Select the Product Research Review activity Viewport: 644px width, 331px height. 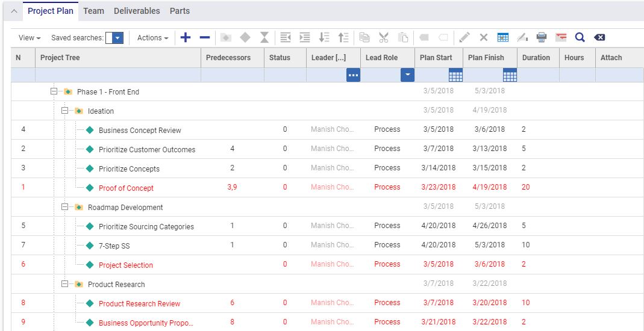[x=140, y=304]
